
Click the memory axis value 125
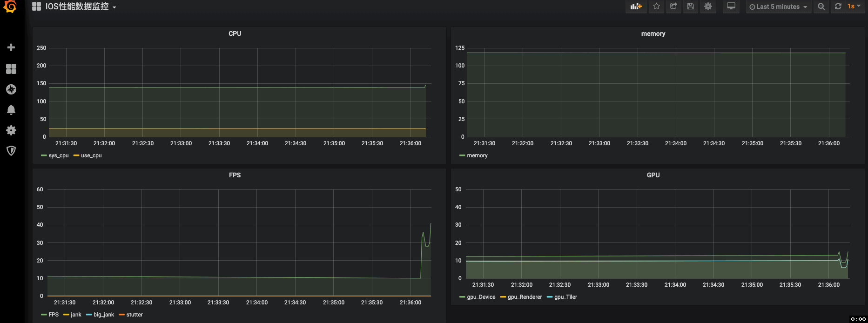(x=460, y=48)
